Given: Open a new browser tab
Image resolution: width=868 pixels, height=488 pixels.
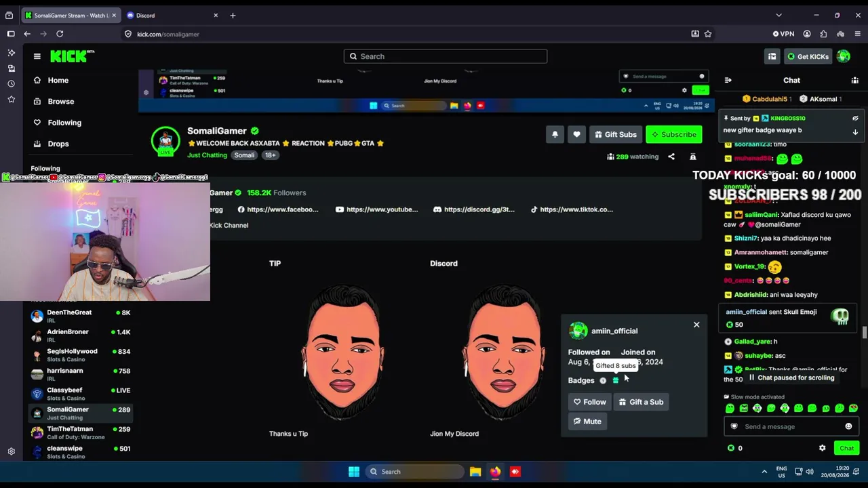Looking at the screenshot, I should click(233, 15).
